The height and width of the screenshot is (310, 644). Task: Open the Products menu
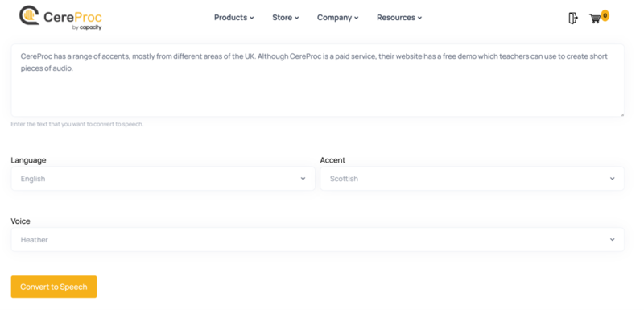click(234, 18)
